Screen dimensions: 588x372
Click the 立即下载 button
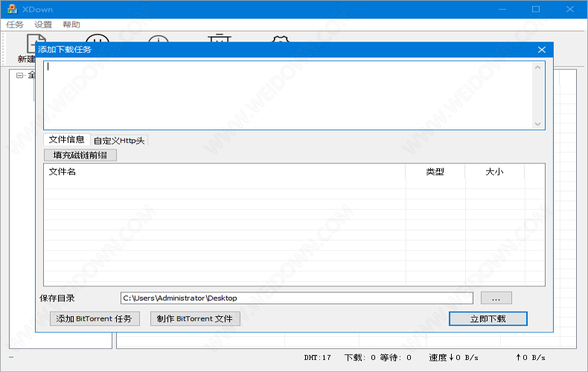[x=488, y=318]
